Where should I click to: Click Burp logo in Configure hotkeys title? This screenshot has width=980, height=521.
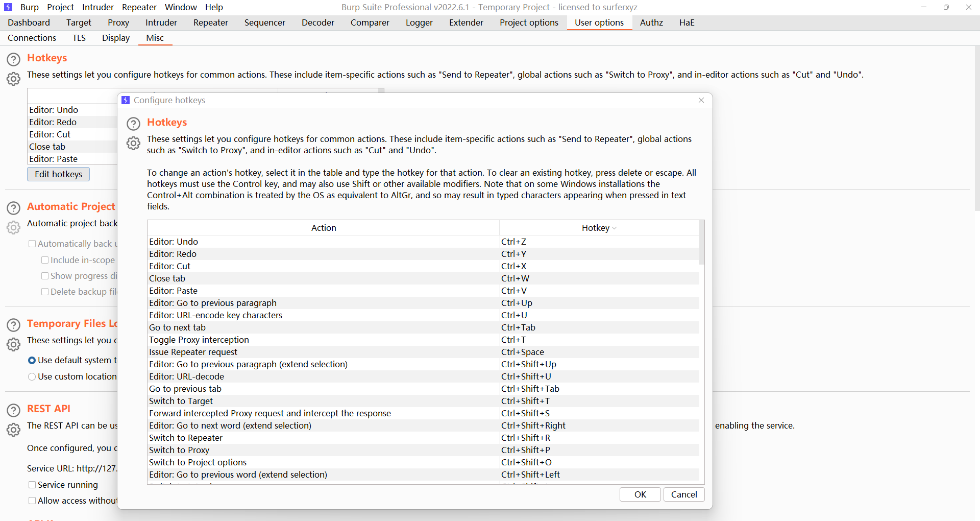point(126,100)
